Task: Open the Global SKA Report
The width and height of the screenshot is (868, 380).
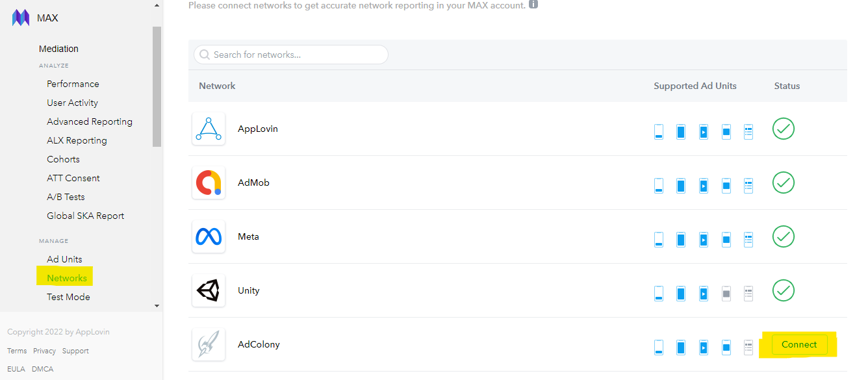Action: (85, 216)
